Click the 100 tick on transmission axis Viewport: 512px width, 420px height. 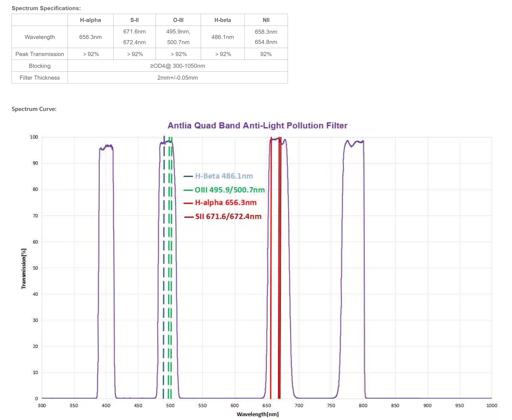tap(34, 137)
